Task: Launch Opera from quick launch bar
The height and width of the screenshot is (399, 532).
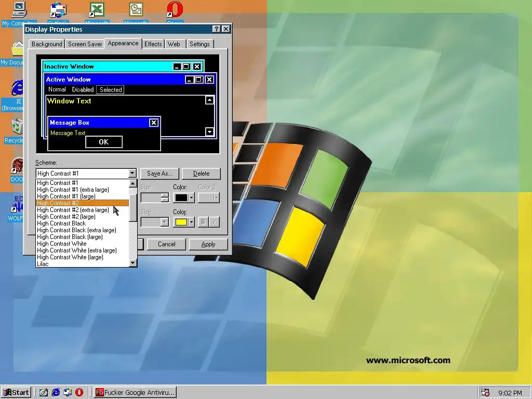Action: (x=79, y=392)
